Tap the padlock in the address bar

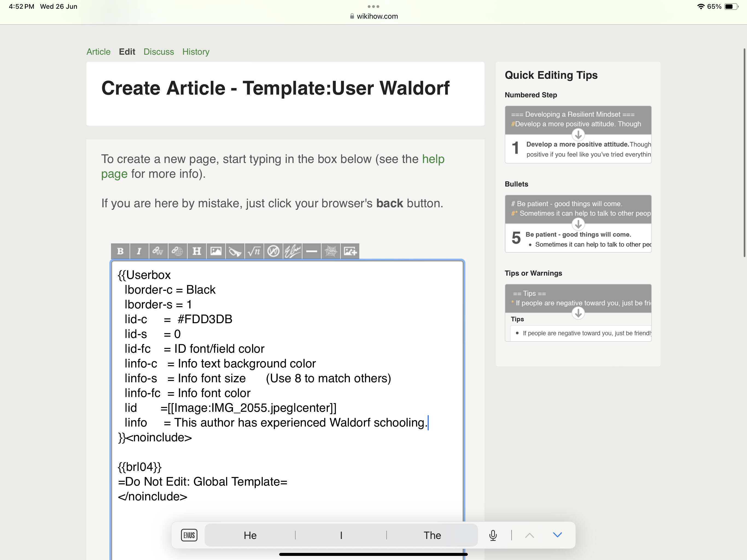point(352,16)
